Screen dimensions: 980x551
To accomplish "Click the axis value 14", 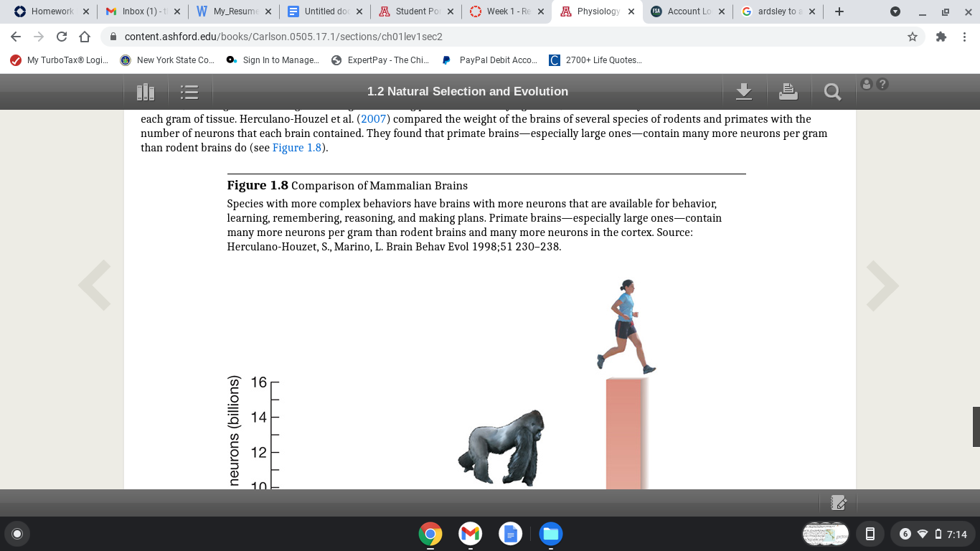I will [259, 418].
